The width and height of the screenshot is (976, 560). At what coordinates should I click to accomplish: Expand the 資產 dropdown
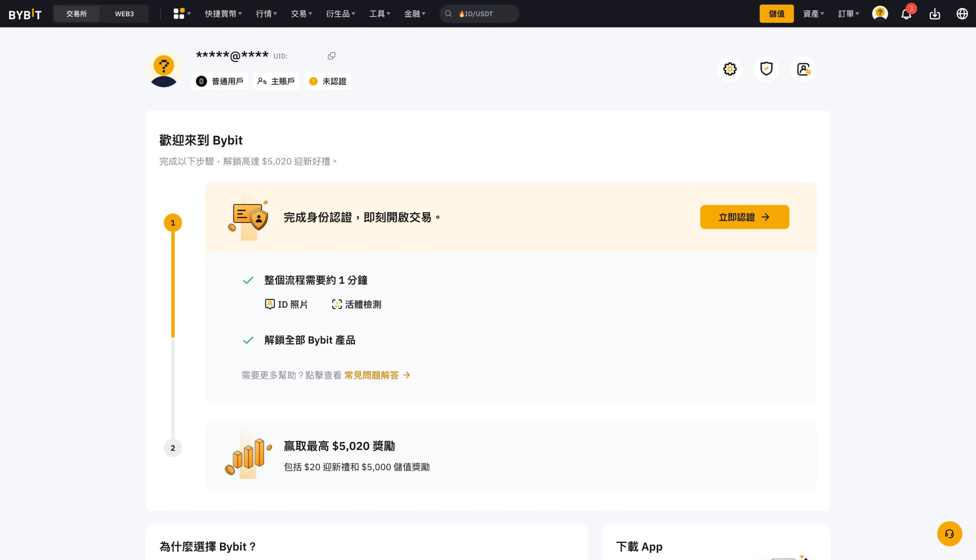tap(814, 14)
